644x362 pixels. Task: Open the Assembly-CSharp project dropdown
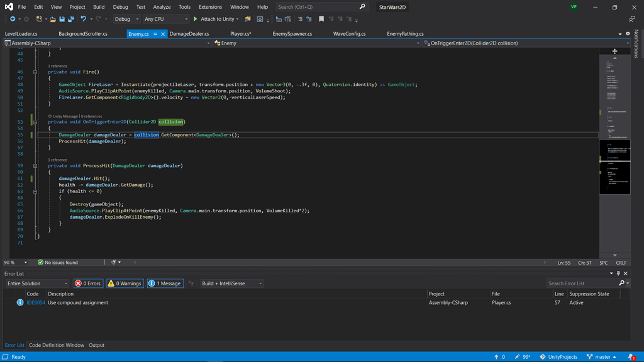[x=107, y=43]
